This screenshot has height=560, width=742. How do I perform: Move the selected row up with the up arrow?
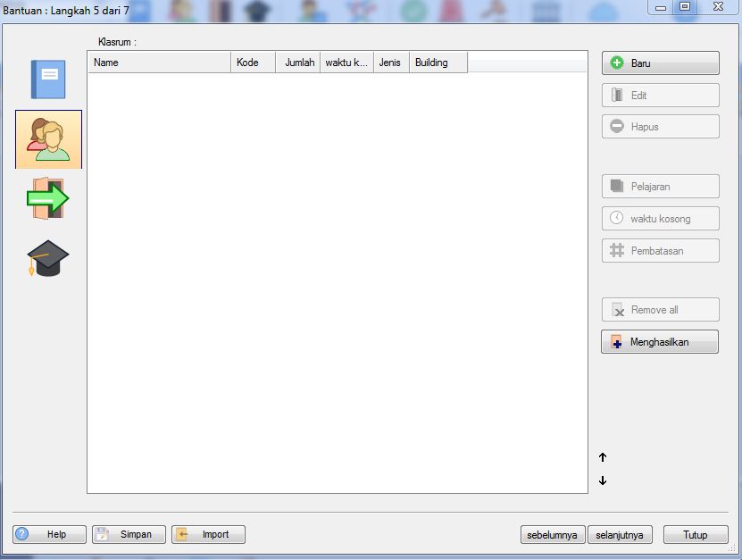click(603, 457)
